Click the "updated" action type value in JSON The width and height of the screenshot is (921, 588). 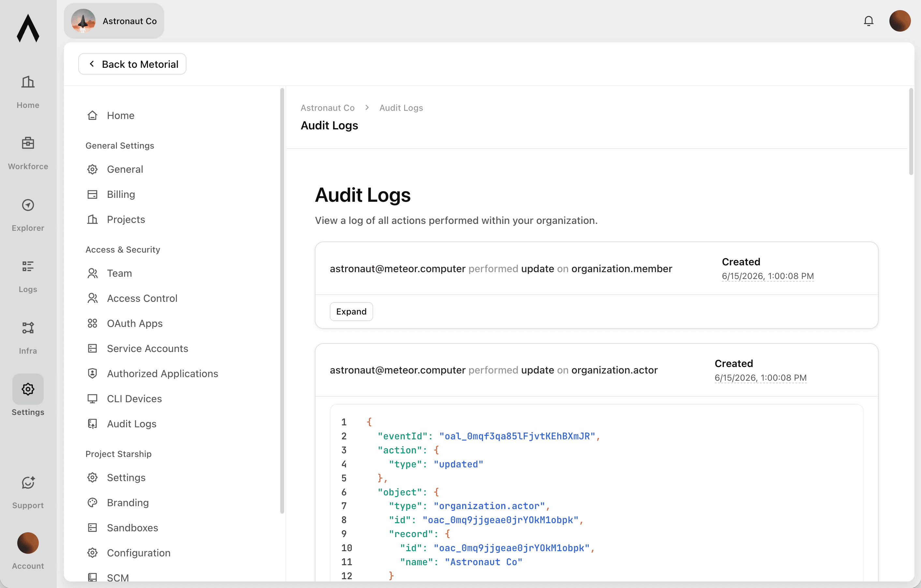[458, 464]
